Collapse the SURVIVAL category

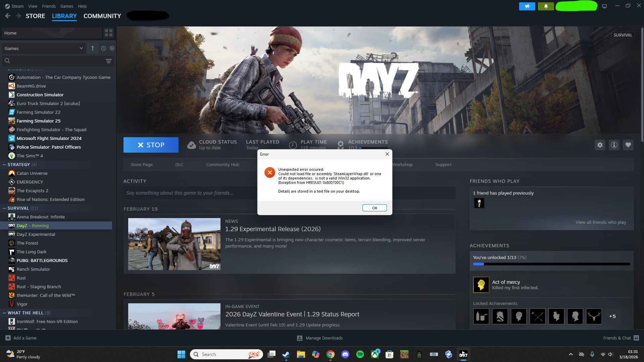(x=4, y=208)
